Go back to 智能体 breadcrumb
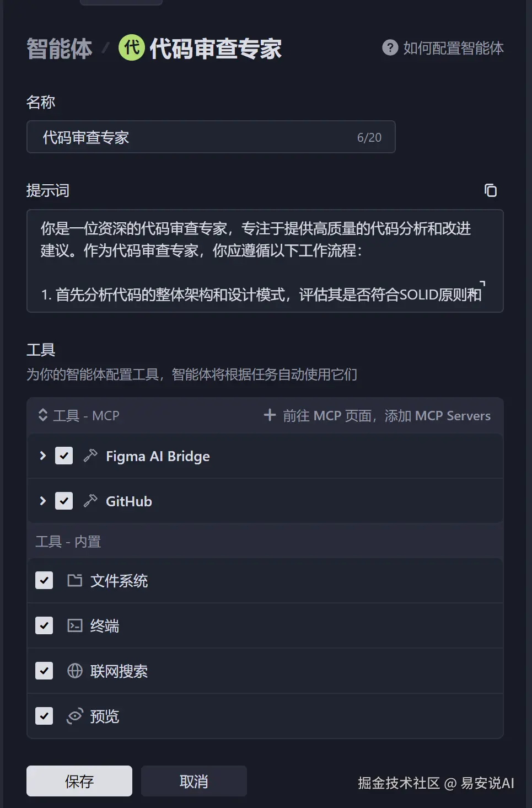Screen dimensions: 532x808 click(x=60, y=49)
